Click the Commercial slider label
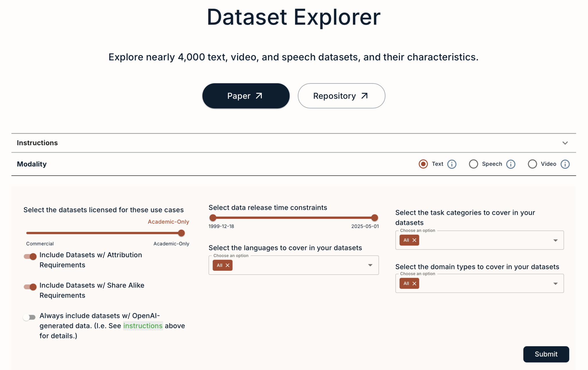588x370 pixels. click(x=40, y=244)
